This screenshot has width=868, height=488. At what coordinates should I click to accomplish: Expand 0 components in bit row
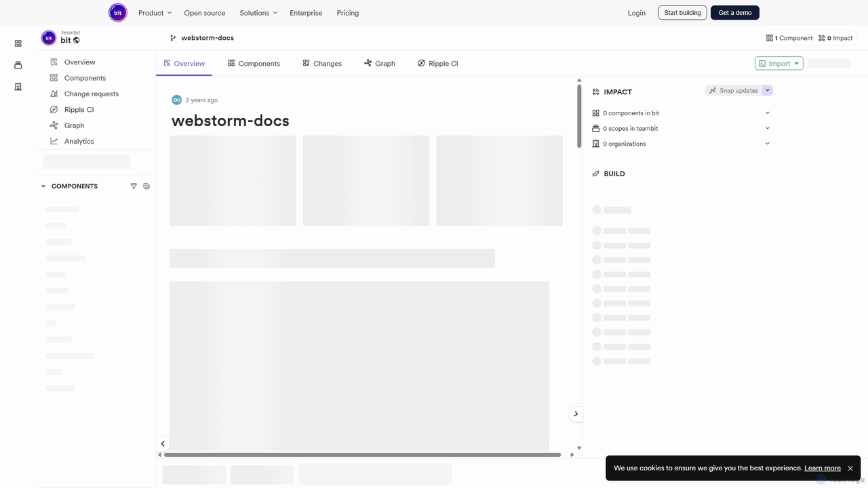(x=768, y=113)
